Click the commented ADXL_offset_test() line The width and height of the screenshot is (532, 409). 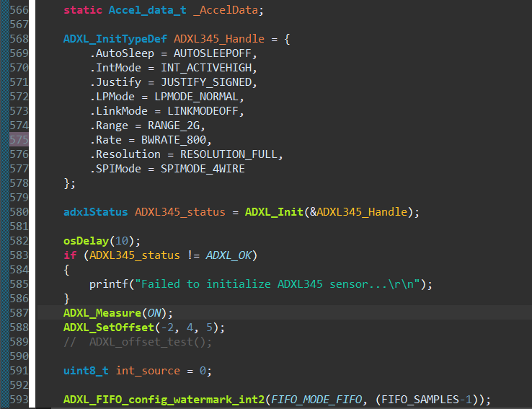(x=138, y=342)
